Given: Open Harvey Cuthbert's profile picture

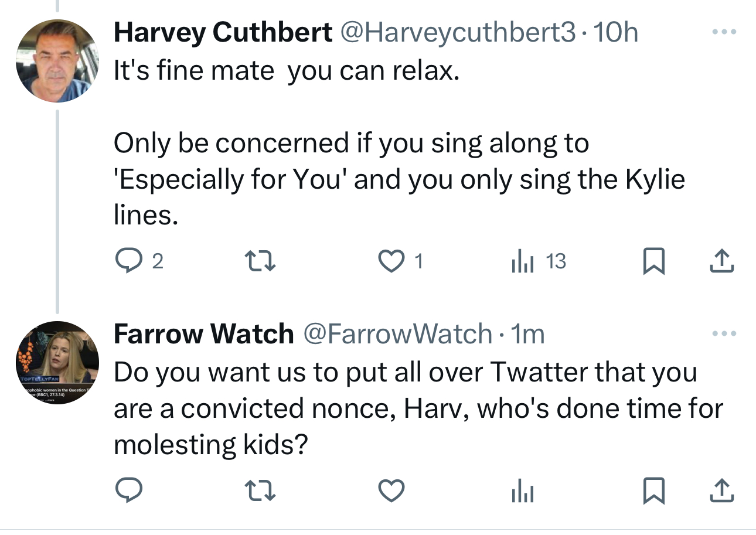Looking at the screenshot, I should coord(57,61).
